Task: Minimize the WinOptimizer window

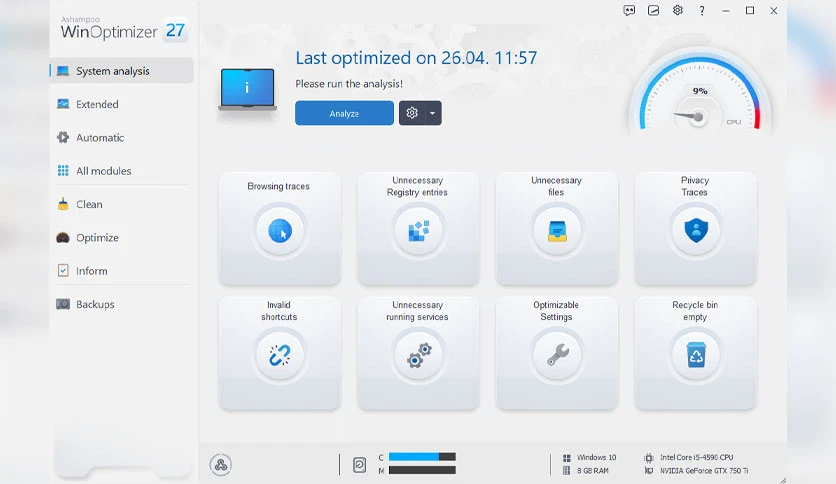Action: [726, 11]
